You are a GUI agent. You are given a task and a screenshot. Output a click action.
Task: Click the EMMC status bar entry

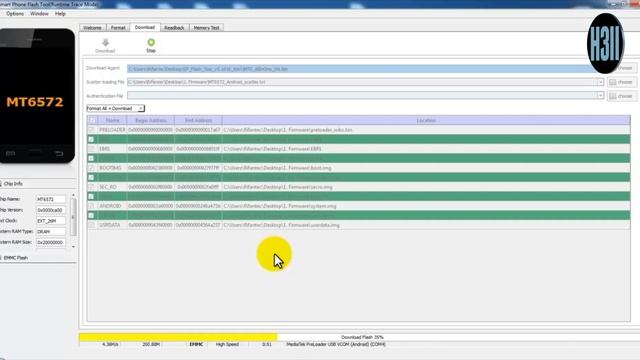click(x=196, y=344)
